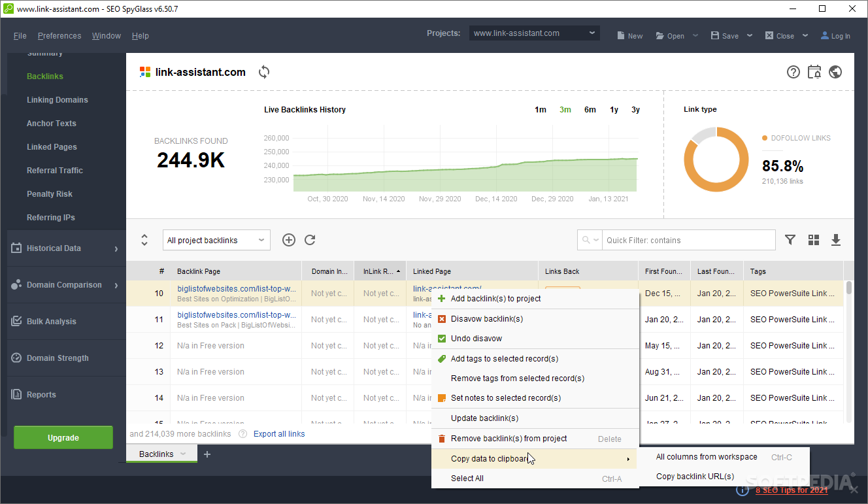Expand the Open button dropdown arrow

point(695,35)
